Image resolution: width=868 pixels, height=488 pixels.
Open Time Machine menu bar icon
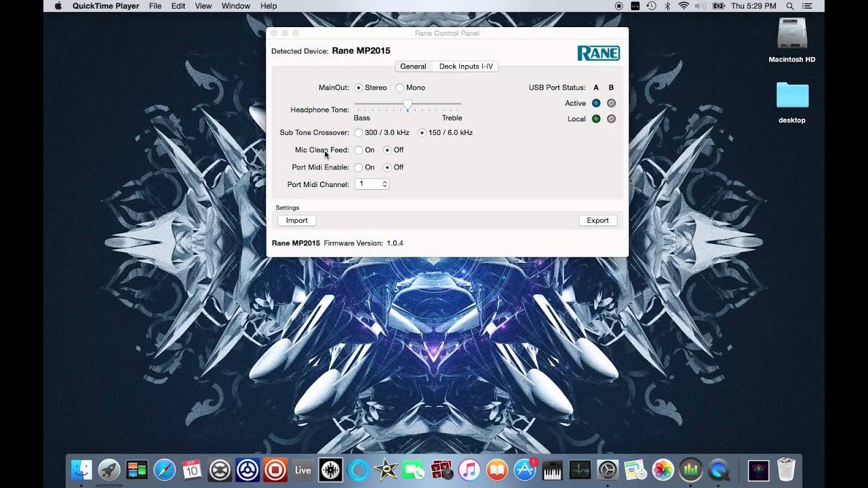pos(652,6)
